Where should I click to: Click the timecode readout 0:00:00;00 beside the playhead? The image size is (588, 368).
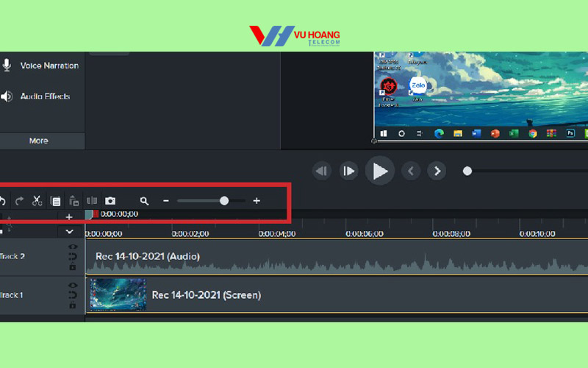pyautogui.click(x=119, y=214)
